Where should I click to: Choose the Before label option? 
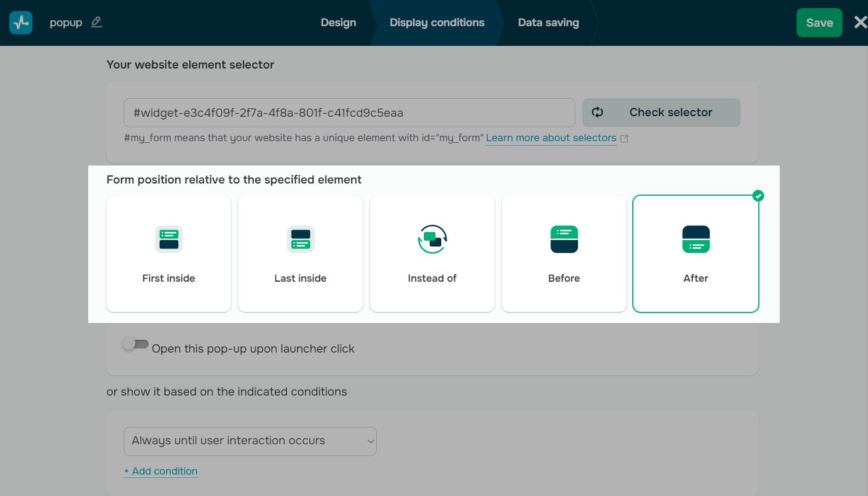click(564, 278)
